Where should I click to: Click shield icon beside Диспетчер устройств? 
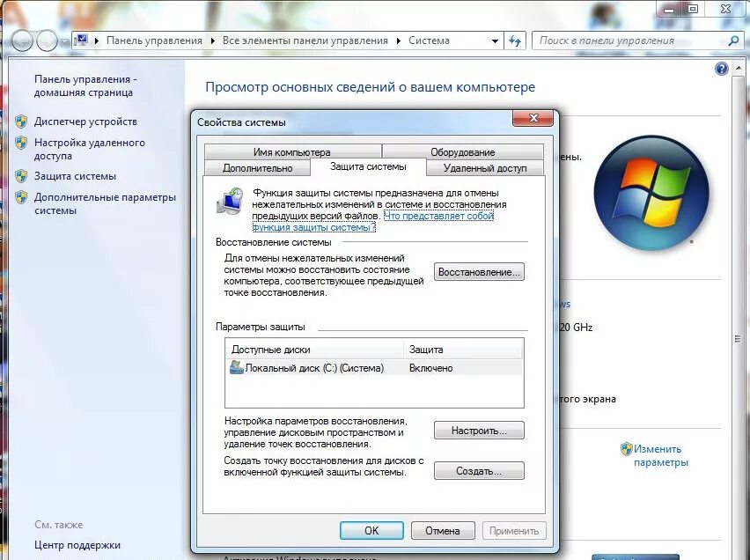click(21, 122)
